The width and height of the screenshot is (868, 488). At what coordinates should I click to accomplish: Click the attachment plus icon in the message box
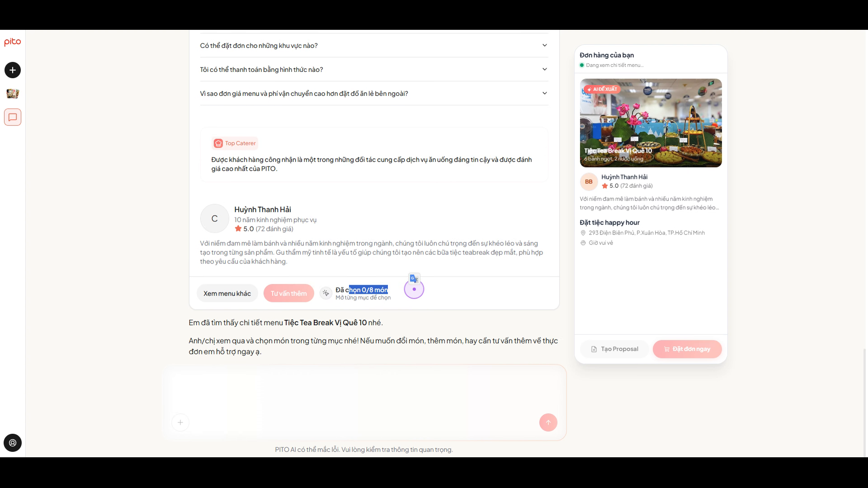tap(180, 422)
